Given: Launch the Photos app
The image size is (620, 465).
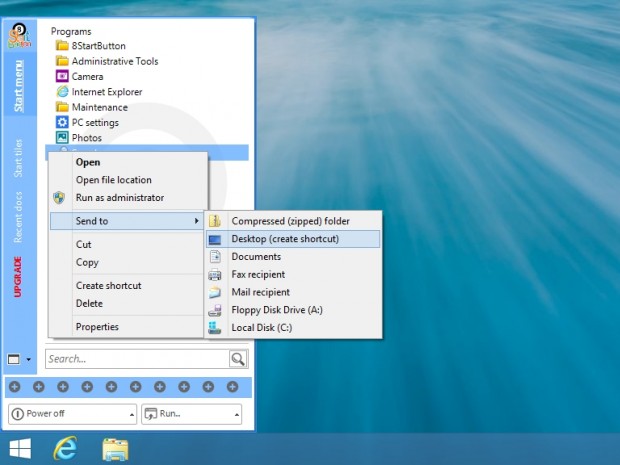Looking at the screenshot, I should (x=79, y=138).
